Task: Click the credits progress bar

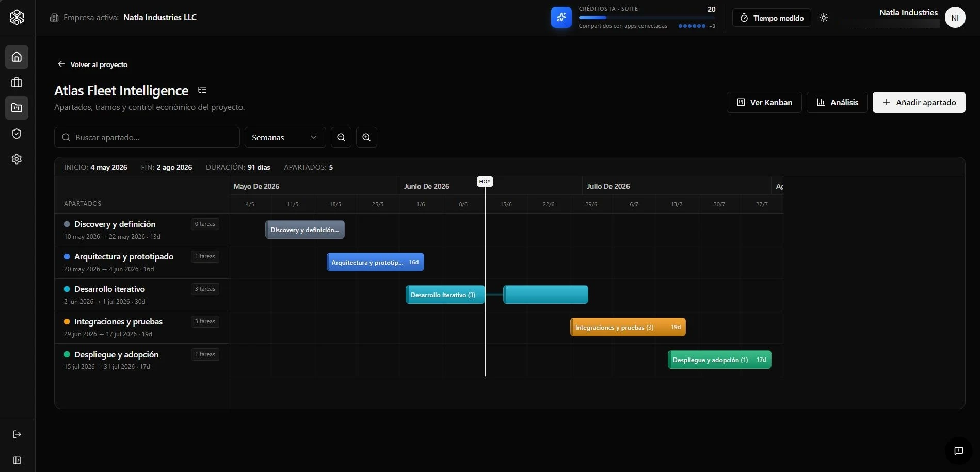Action: [647, 18]
